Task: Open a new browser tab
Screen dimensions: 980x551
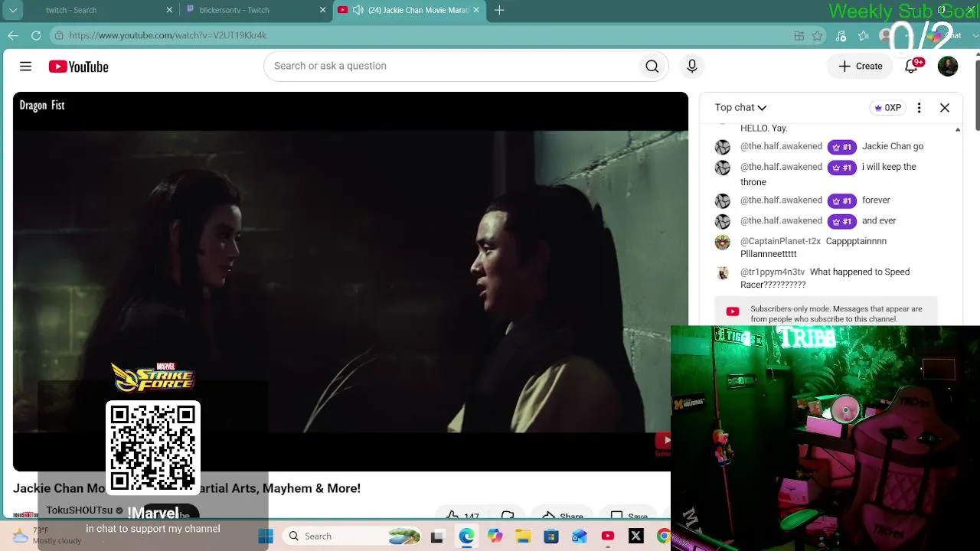Action: pyautogui.click(x=499, y=10)
